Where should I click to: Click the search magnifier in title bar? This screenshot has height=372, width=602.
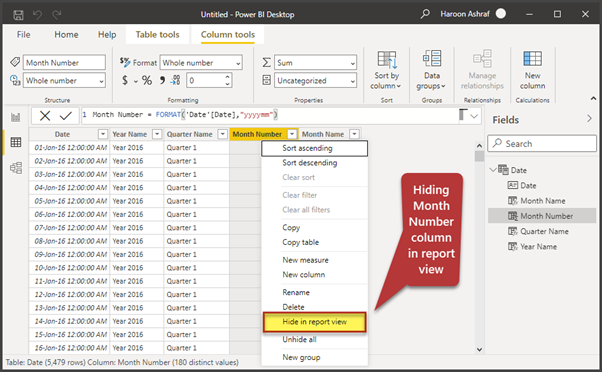(x=425, y=14)
